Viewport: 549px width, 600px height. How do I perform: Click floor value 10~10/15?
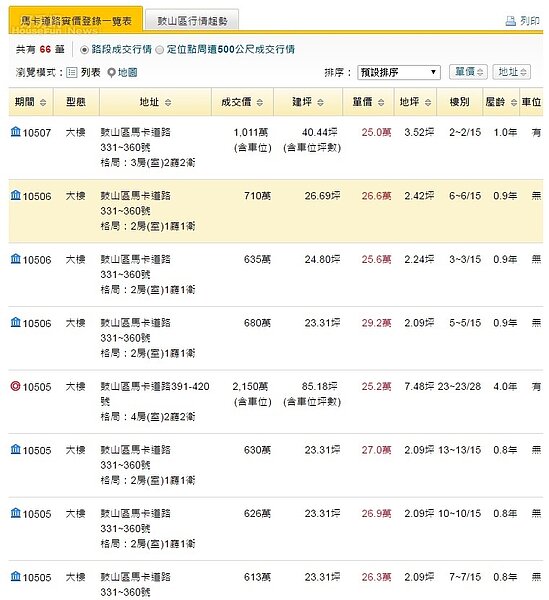coord(459,514)
